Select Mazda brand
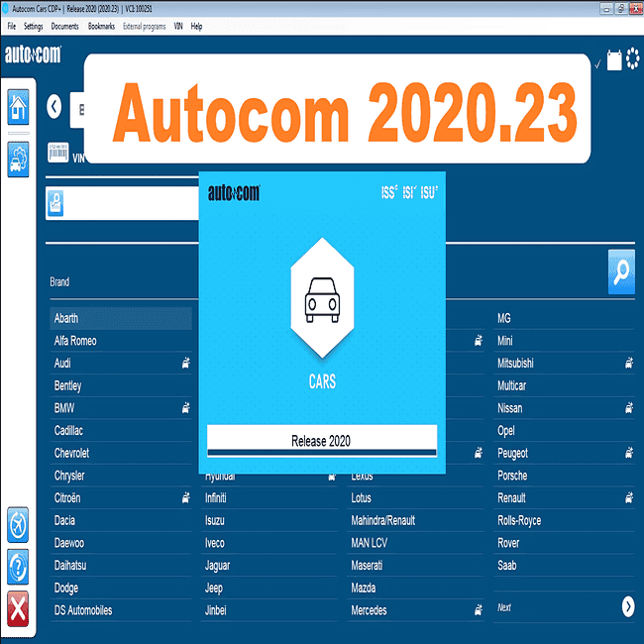Image resolution: width=644 pixels, height=644 pixels. 416,588
